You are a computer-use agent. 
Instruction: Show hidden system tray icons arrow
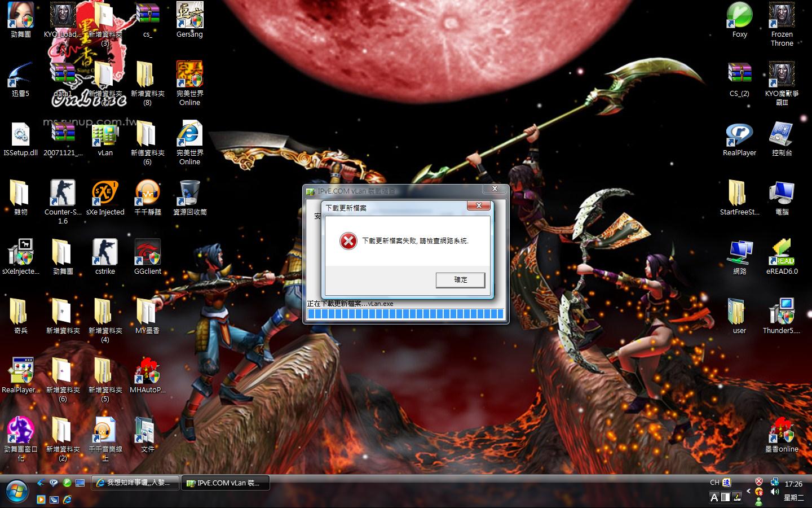click(749, 491)
